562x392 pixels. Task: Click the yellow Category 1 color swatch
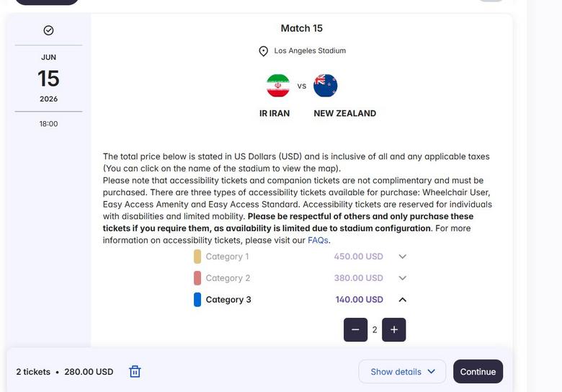197,257
